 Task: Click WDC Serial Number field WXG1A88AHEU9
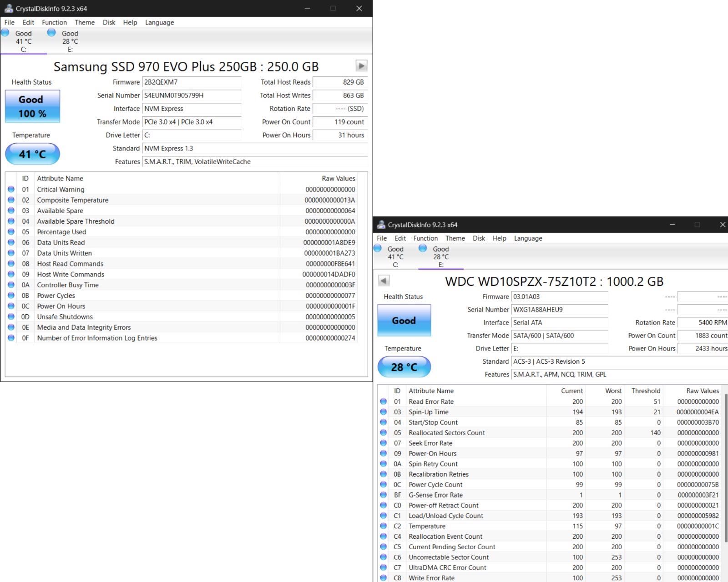coord(560,310)
